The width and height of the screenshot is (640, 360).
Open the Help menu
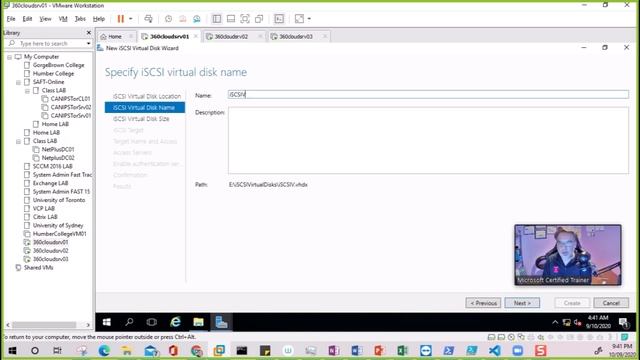(x=99, y=19)
